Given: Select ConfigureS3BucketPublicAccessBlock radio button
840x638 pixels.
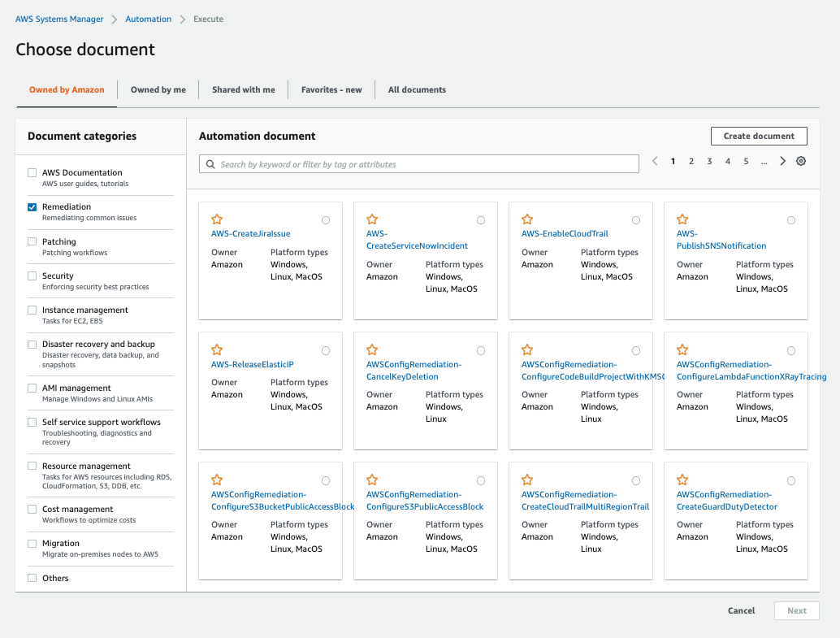Looking at the screenshot, I should point(326,481).
